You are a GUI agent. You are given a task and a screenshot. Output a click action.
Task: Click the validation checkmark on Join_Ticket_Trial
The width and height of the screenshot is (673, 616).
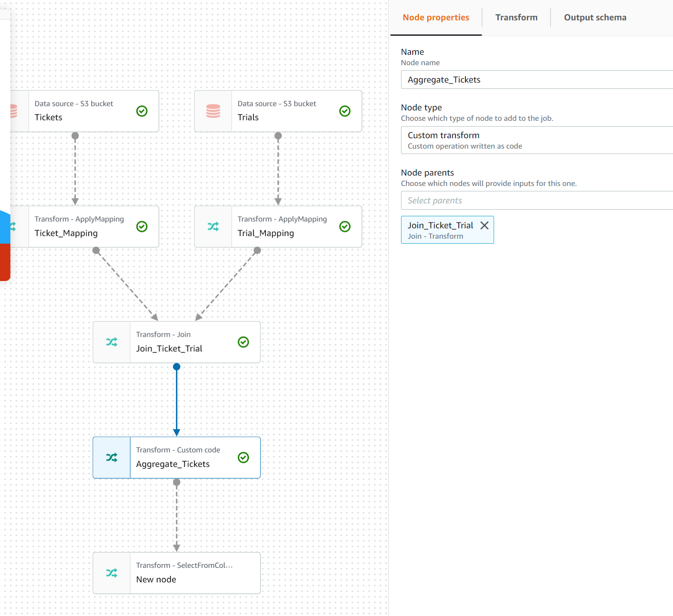243,342
